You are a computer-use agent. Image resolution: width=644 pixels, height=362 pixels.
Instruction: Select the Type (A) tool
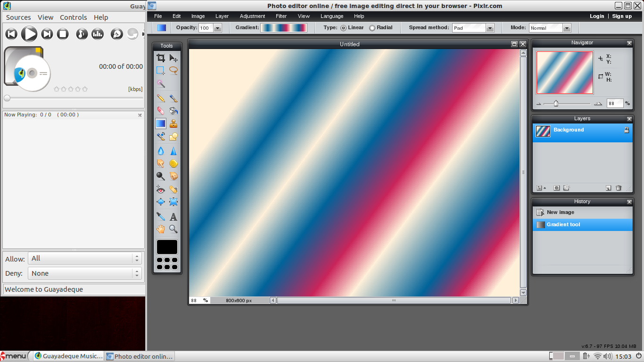[173, 216]
